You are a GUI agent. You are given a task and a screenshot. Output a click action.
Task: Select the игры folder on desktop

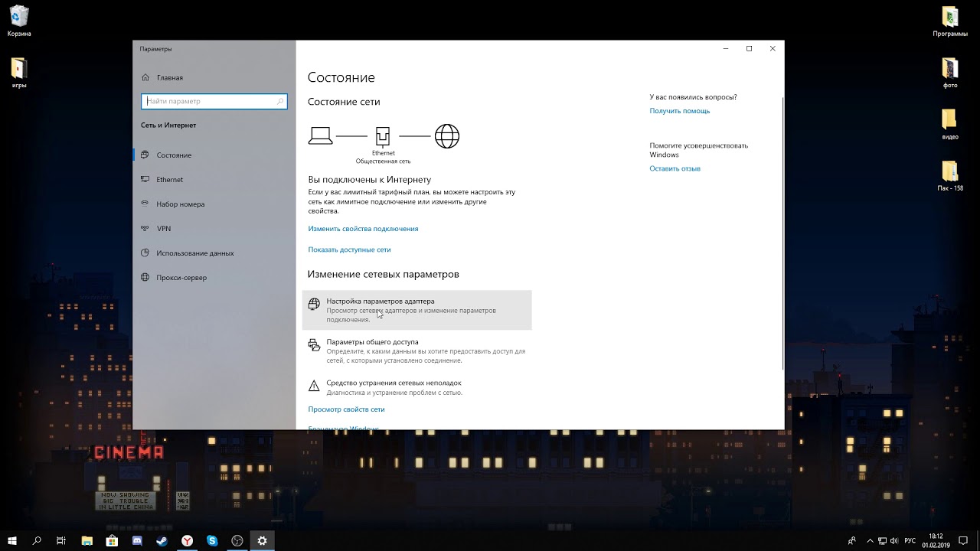tap(19, 73)
